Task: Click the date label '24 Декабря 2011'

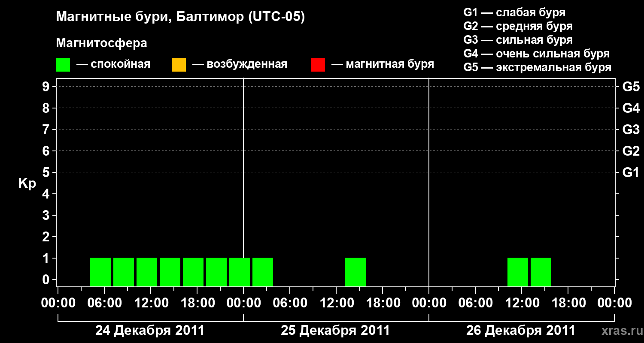Action: (x=150, y=331)
